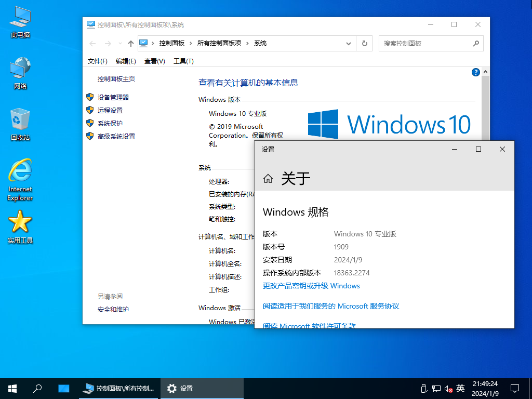
Task: Select install date text 2024/1/9
Action: [x=348, y=260]
